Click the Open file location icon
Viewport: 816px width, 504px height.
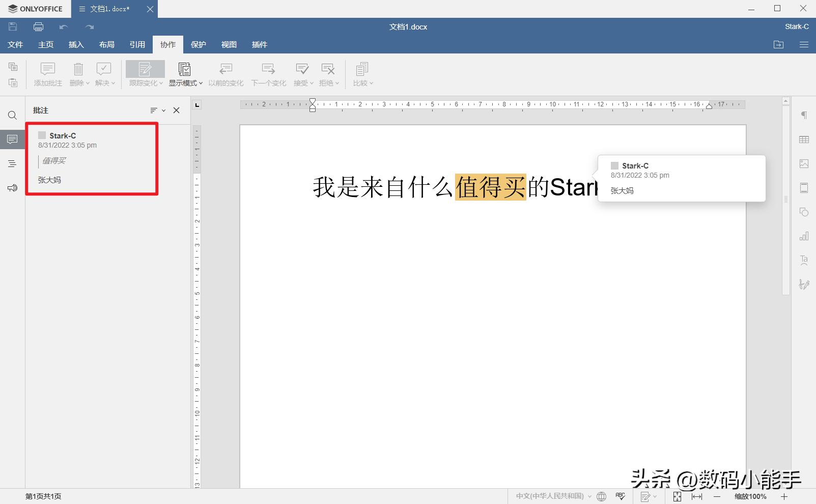(778, 45)
